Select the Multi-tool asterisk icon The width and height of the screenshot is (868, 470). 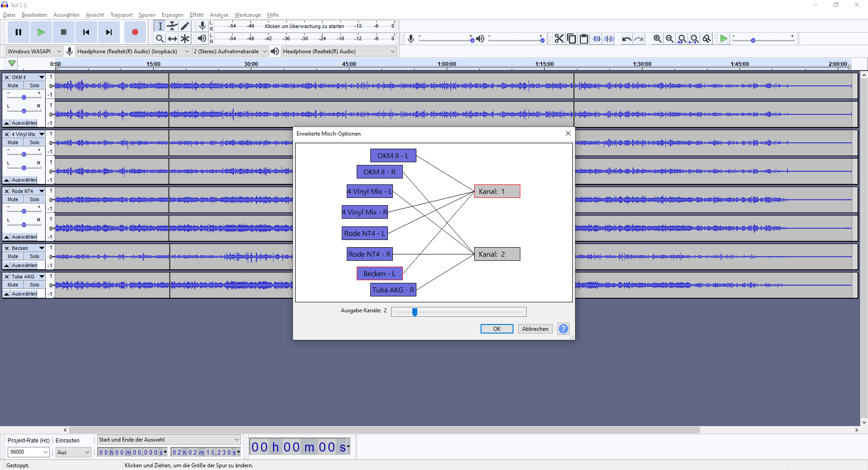(185, 39)
